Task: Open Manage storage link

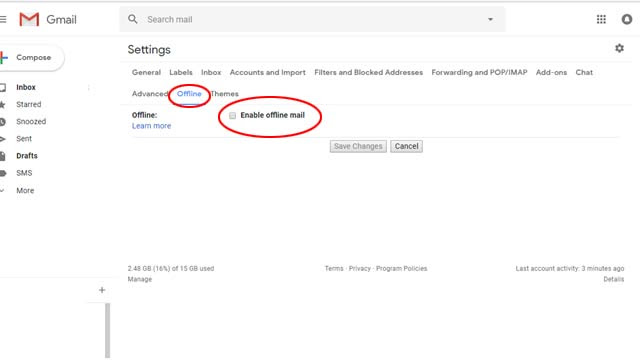Action: (x=140, y=279)
